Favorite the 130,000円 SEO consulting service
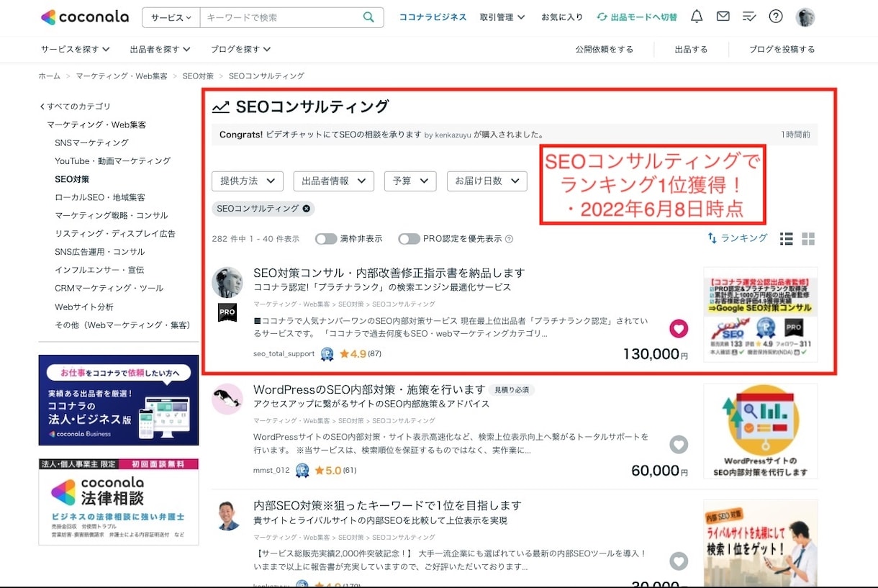The height and width of the screenshot is (588, 878). [679, 329]
